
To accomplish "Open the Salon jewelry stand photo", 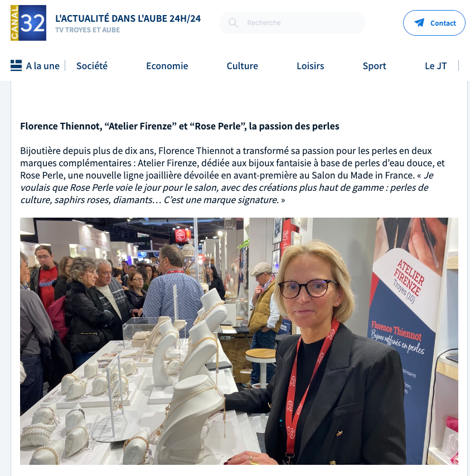I will 239,341.
